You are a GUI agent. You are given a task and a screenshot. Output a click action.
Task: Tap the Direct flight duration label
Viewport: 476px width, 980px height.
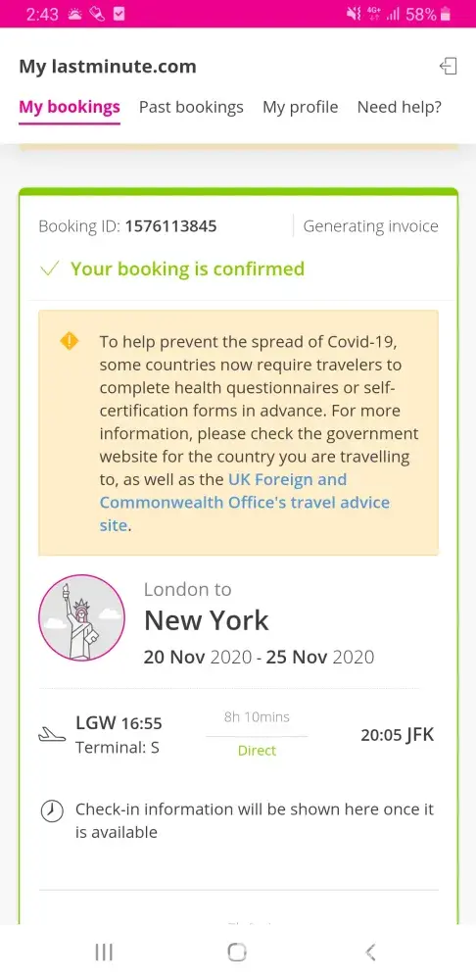(257, 751)
